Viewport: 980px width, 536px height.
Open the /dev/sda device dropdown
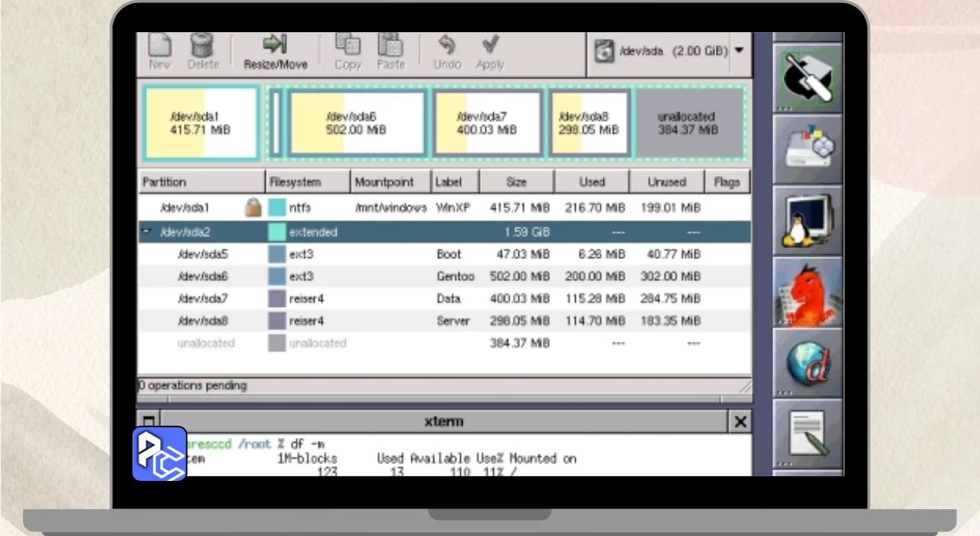pyautogui.click(x=670, y=52)
